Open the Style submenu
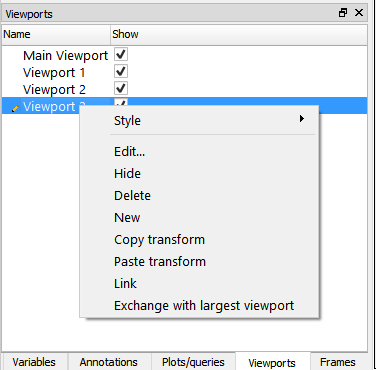Viewport: 376px width, 370px height. (x=199, y=120)
